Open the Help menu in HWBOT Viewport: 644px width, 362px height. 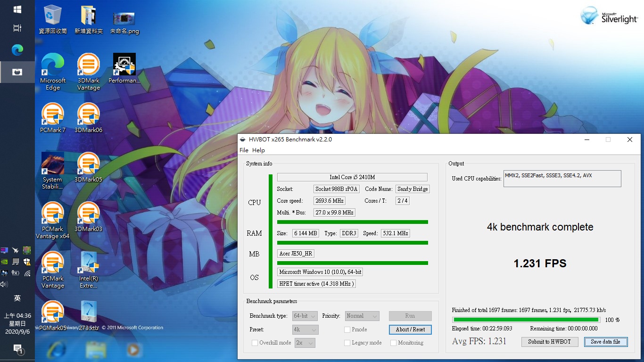(x=258, y=150)
